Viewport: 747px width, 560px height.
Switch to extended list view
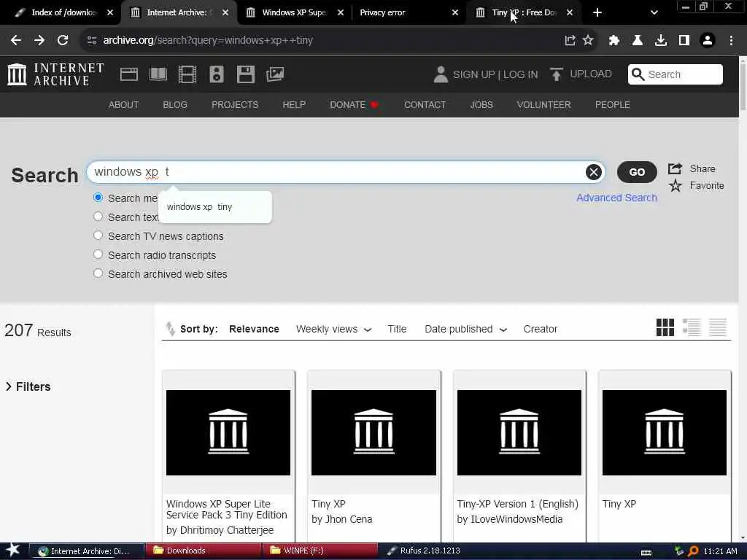[x=692, y=327]
